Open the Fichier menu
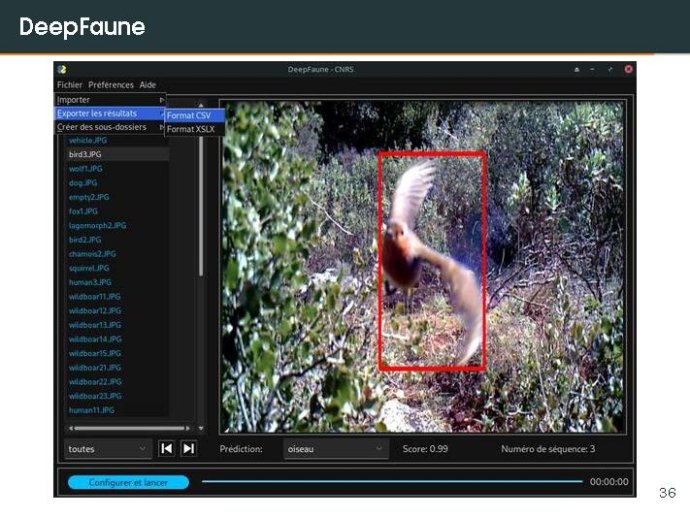Viewport: 690px width, 517px height. [70, 85]
